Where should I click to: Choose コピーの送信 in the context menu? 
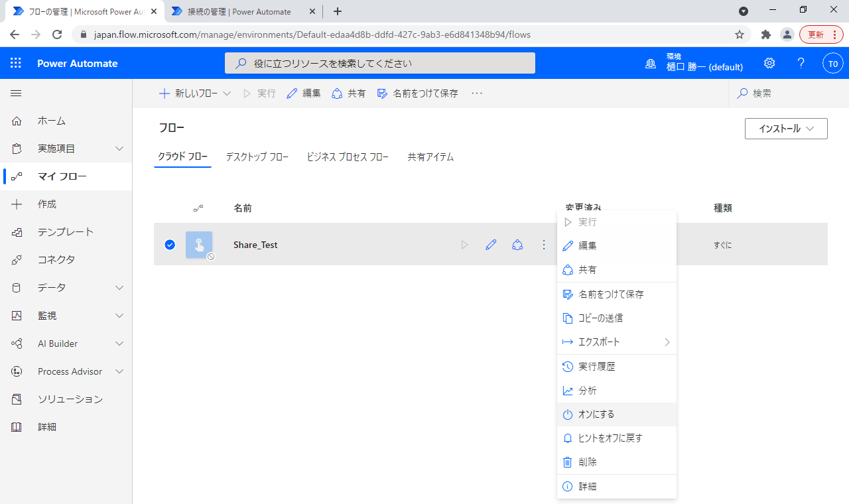coord(617,318)
